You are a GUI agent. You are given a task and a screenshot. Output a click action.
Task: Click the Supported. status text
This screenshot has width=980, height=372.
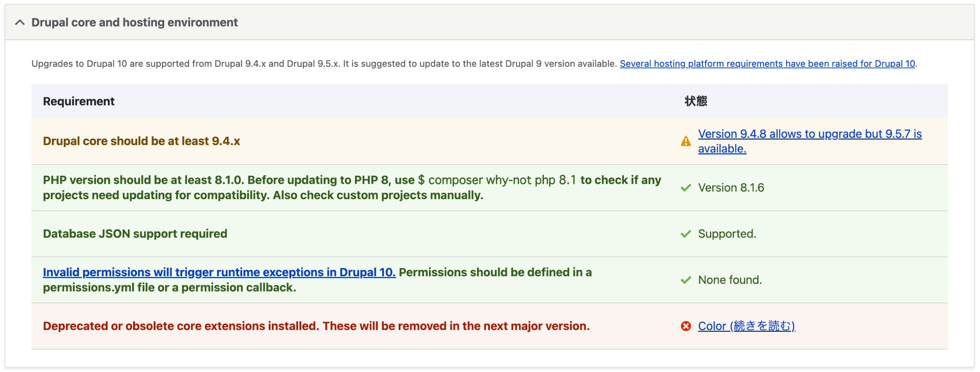727,234
